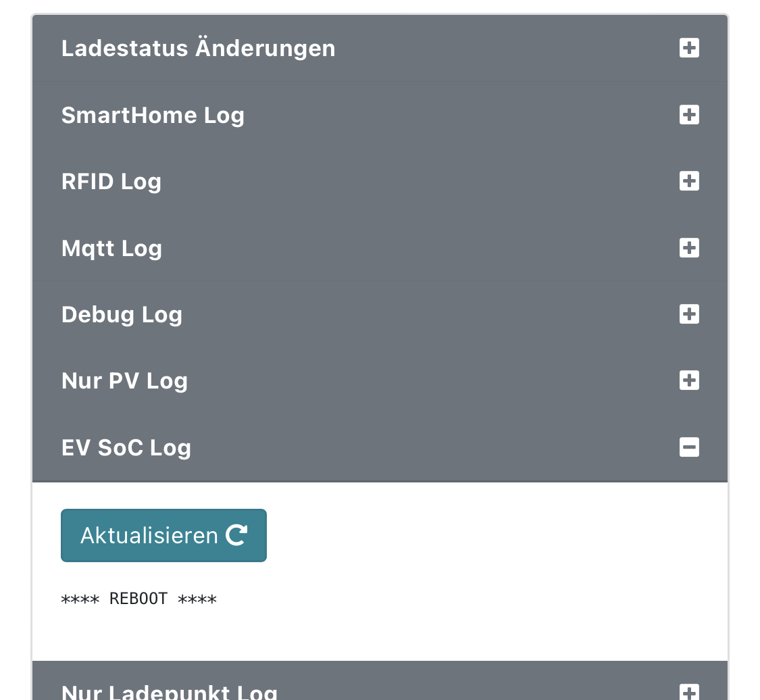This screenshot has height=700, width=760.
Task: Click the REBOOT log entry text
Action: tap(138, 599)
